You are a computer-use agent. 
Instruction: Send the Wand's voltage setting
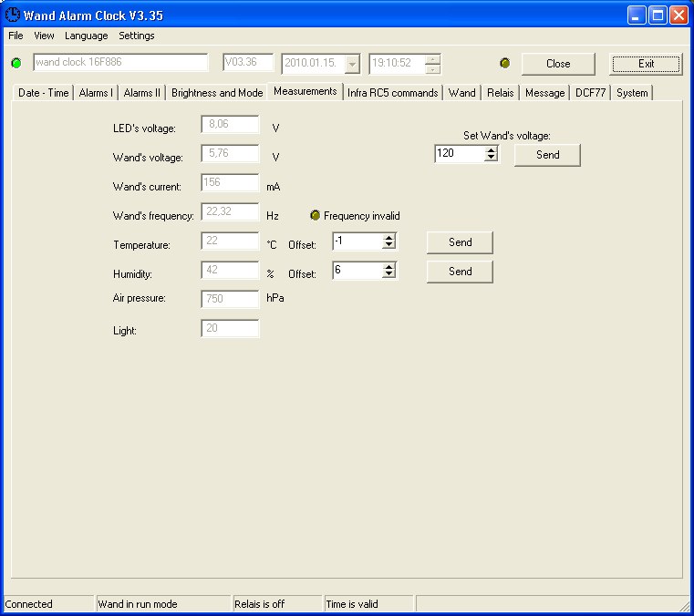tap(547, 155)
